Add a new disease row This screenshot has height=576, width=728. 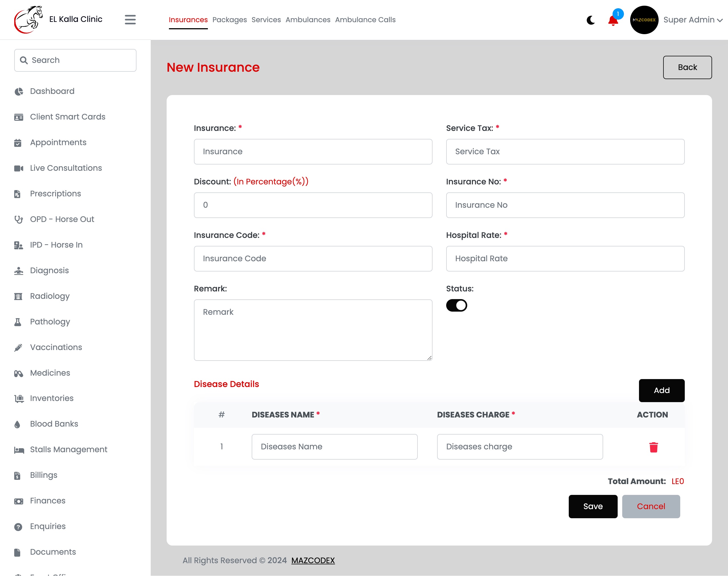pyautogui.click(x=661, y=390)
